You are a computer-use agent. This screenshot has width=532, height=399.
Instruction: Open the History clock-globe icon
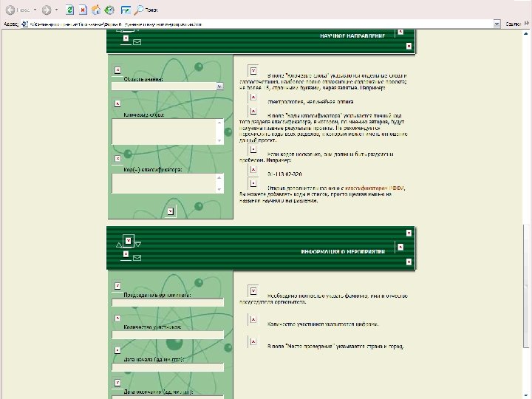tap(109, 10)
